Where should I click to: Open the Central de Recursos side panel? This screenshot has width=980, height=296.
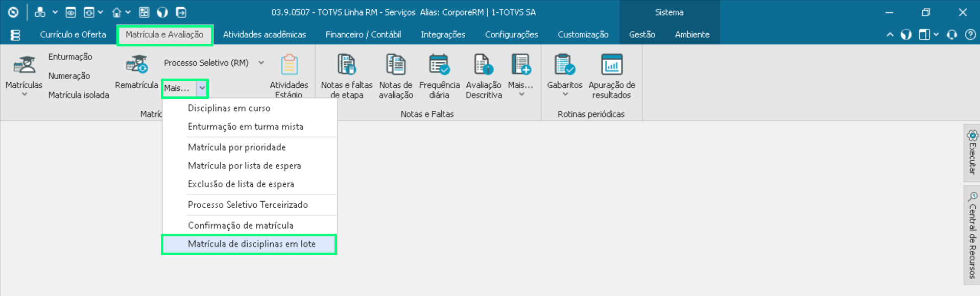coord(972,235)
